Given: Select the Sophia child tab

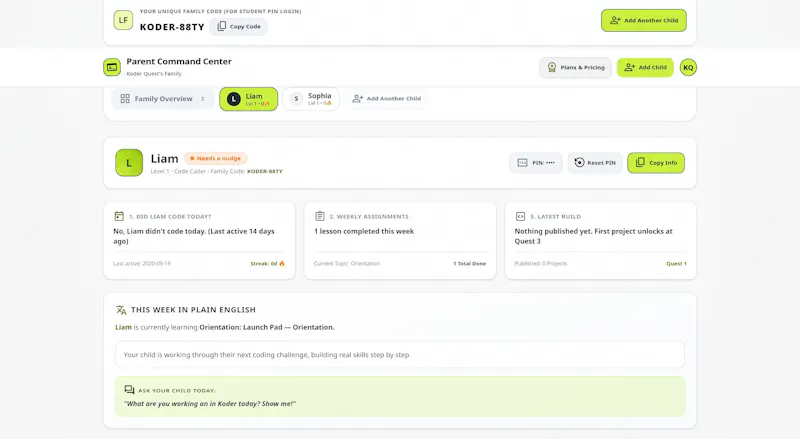Looking at the screenshot, I should click(311, 99).
